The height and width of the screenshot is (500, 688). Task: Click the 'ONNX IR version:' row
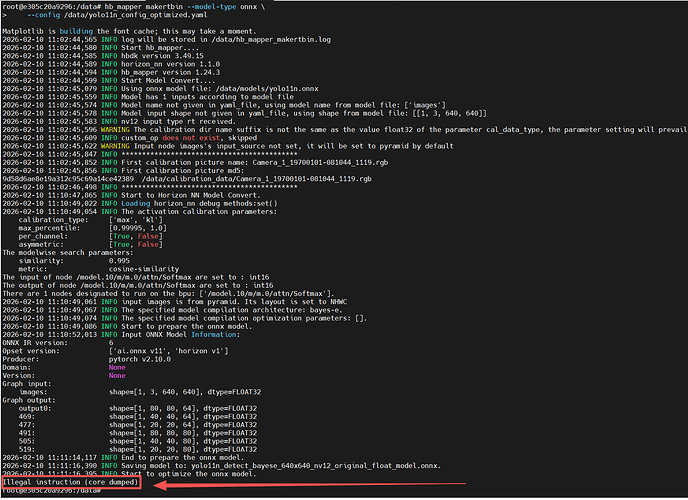click(57, 343)
